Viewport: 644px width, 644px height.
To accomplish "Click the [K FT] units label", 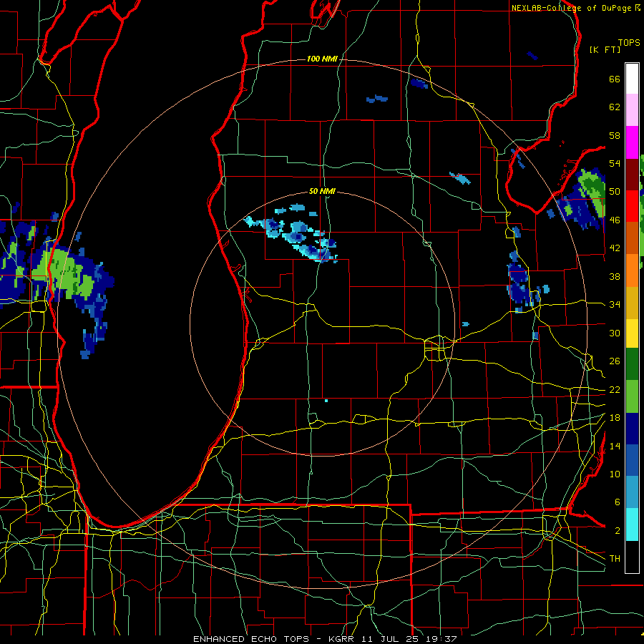I will [605, 49].
